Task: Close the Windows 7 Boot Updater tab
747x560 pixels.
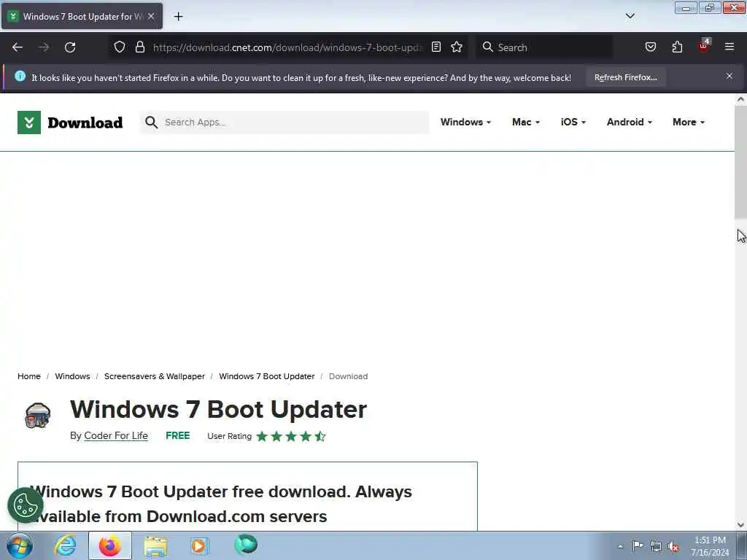Action: [x=151, y=16]
